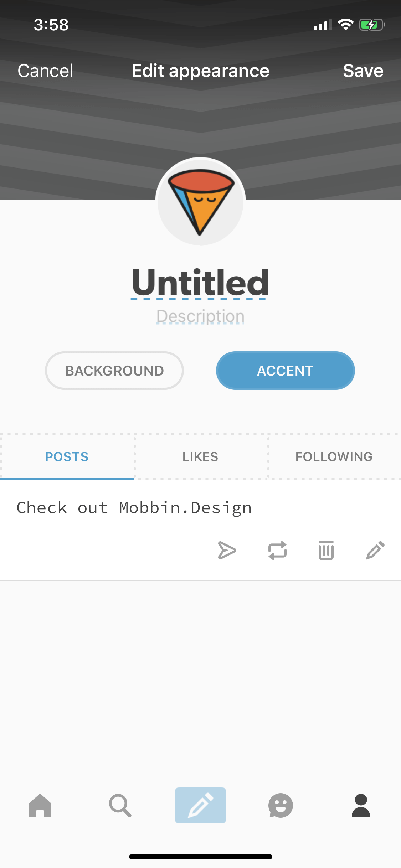
Task: Choose the BACKGROUND color button
Action: pos(114,371)
